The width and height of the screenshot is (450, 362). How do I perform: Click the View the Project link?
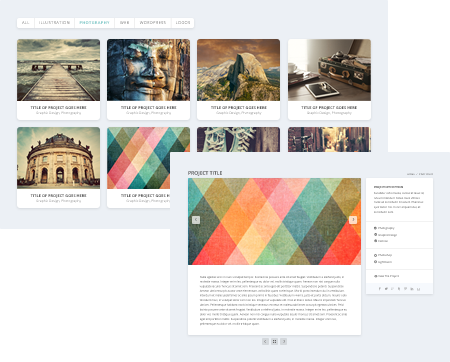point(387,276)
